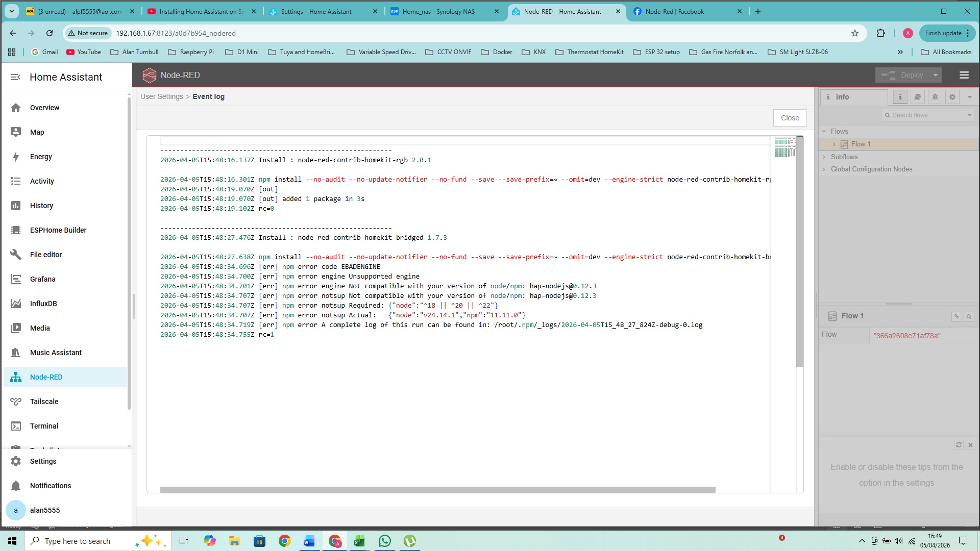Open ESPHome Builder in sidebar
Viewport: 980px width, 551px height.
point(58,230)
